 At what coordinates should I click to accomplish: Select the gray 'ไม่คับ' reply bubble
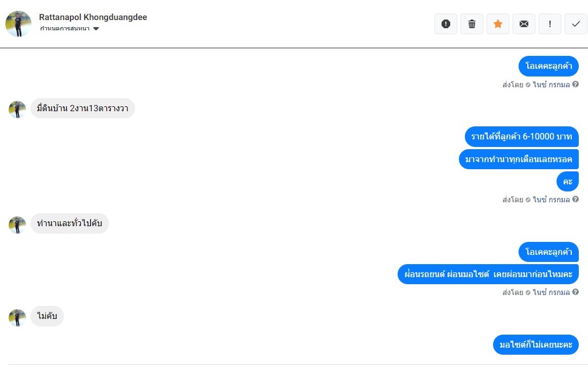point(47,316)
